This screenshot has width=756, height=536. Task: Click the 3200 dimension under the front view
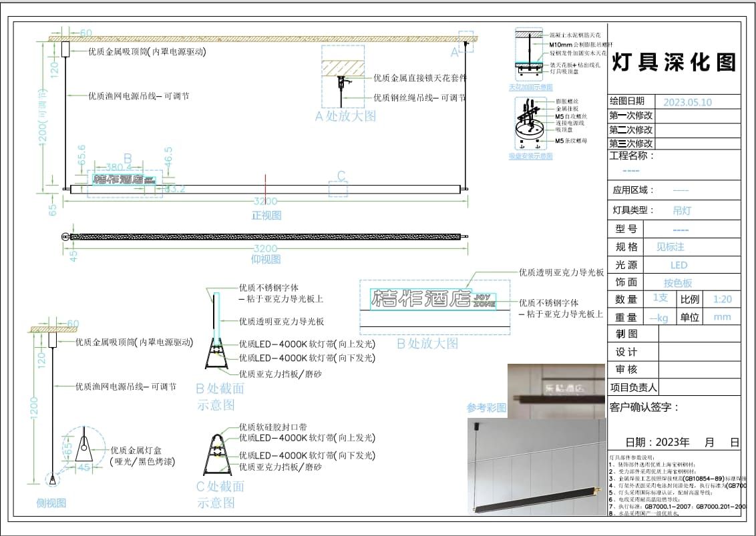[x=265, y=202]
